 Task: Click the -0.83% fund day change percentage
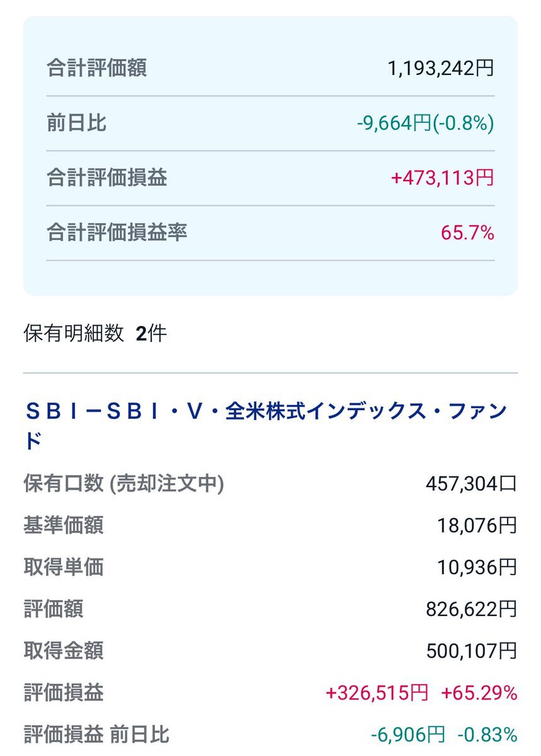click(x=487, y=735)
